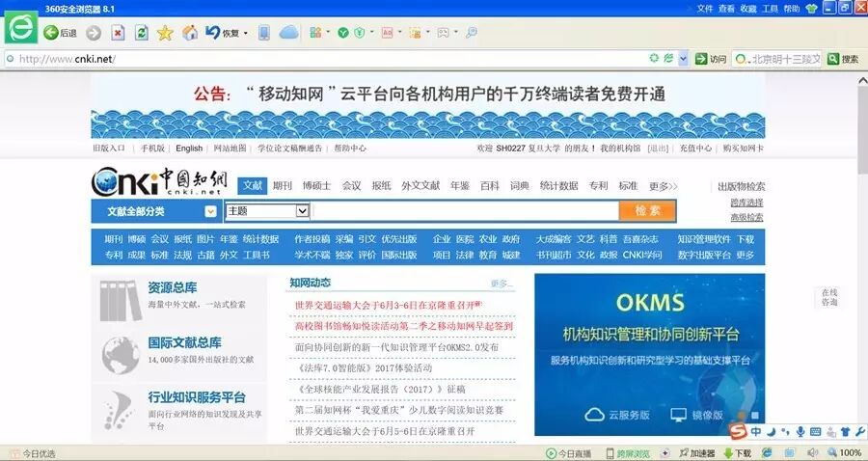Open the 查看 menu
868x461 pixels.
tap(726, 9)
